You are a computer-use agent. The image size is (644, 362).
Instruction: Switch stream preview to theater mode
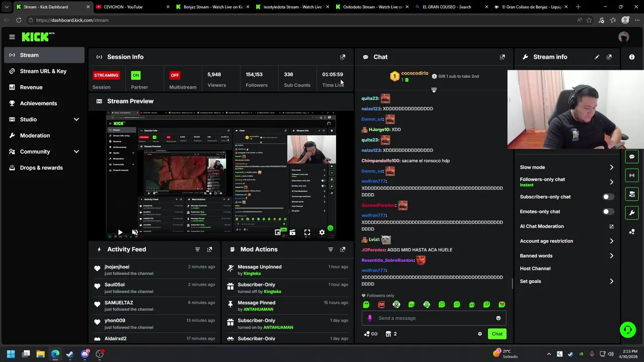tap(292, 232)
